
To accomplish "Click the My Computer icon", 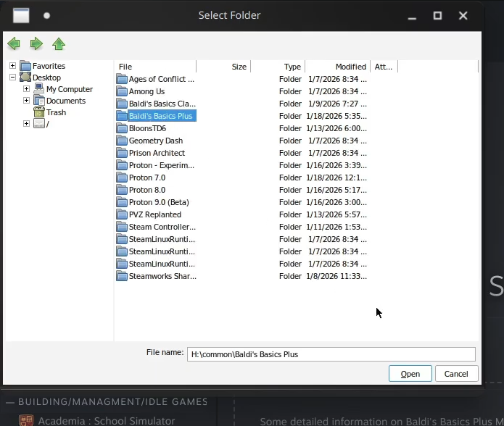I will coord(39,89).
